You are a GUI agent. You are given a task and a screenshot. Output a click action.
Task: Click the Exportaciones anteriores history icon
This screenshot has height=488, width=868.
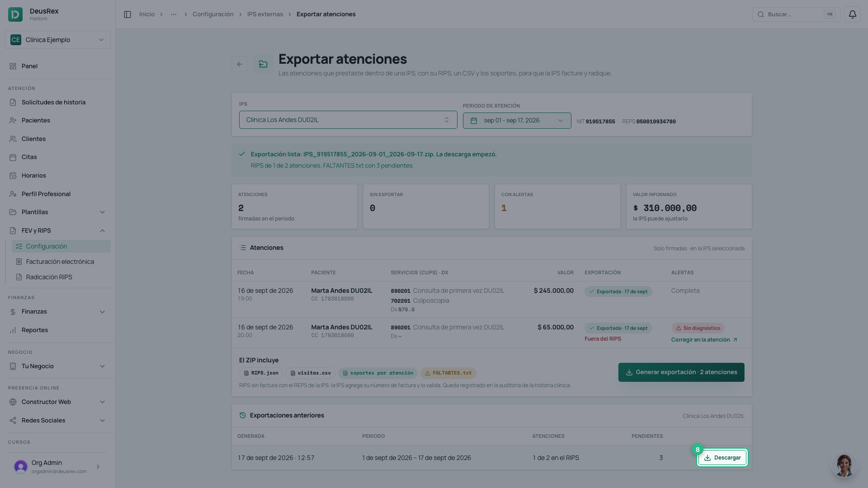[243, 415]
